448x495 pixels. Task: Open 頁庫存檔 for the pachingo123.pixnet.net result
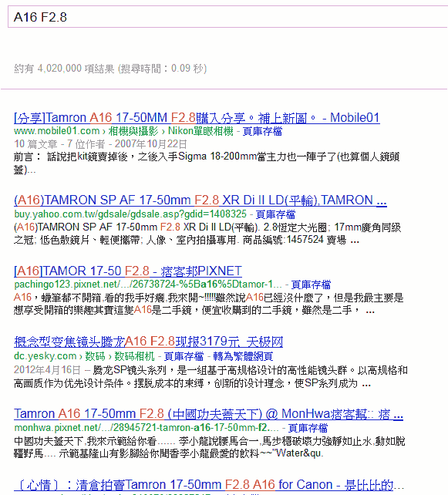pyautogui.click(x=311, y=285)
